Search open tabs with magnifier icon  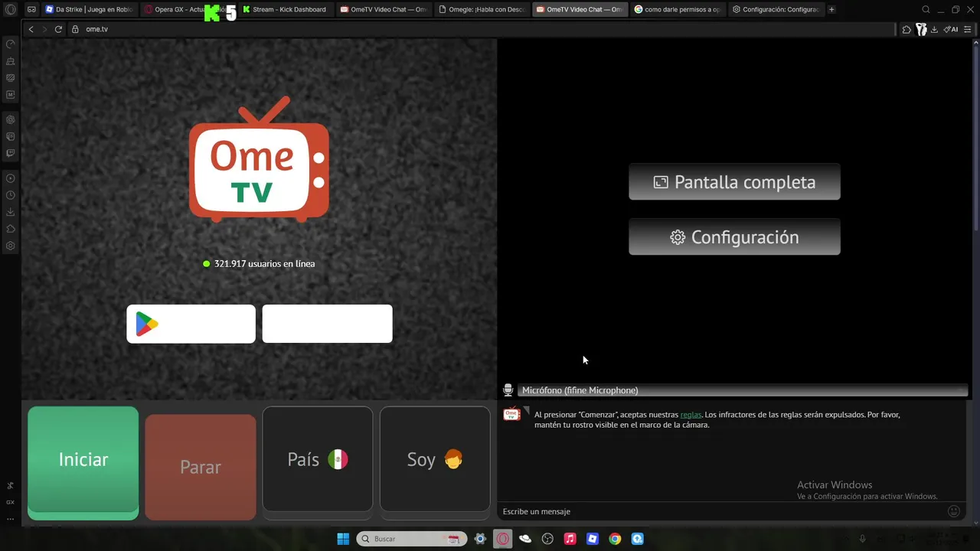pos(926,9)
